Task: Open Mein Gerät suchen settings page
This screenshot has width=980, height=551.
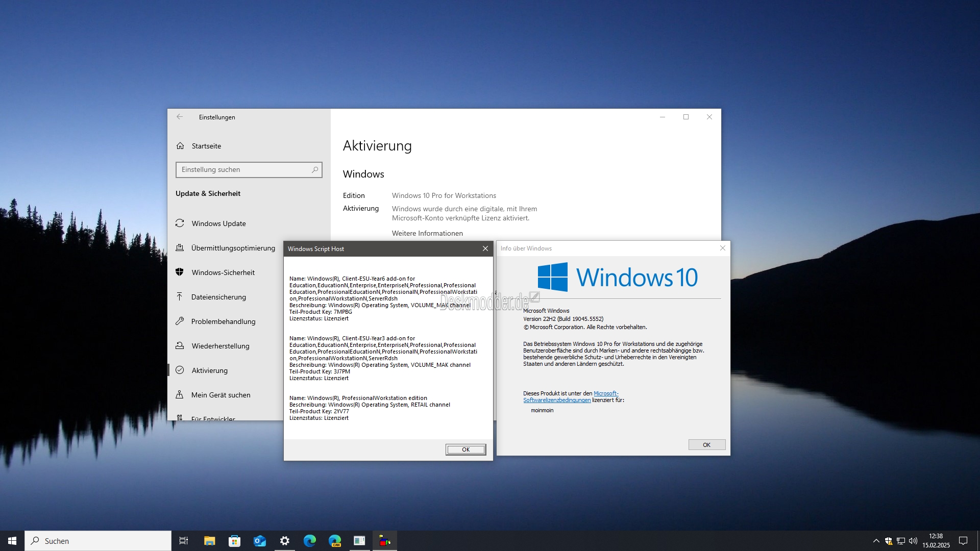Action: (220, 395)
